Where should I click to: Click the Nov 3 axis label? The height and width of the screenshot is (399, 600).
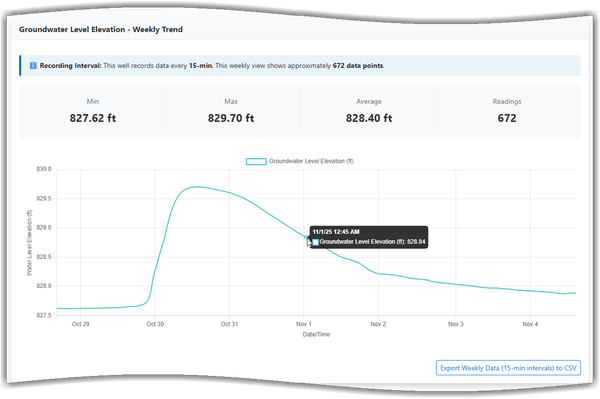pos(455,324)
